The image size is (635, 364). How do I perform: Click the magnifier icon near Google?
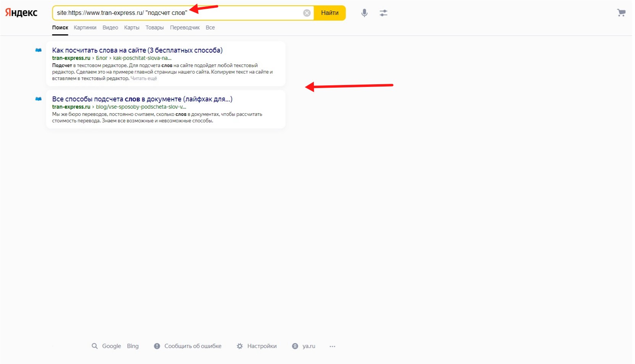pyautogui.click(x=95, y=346)
